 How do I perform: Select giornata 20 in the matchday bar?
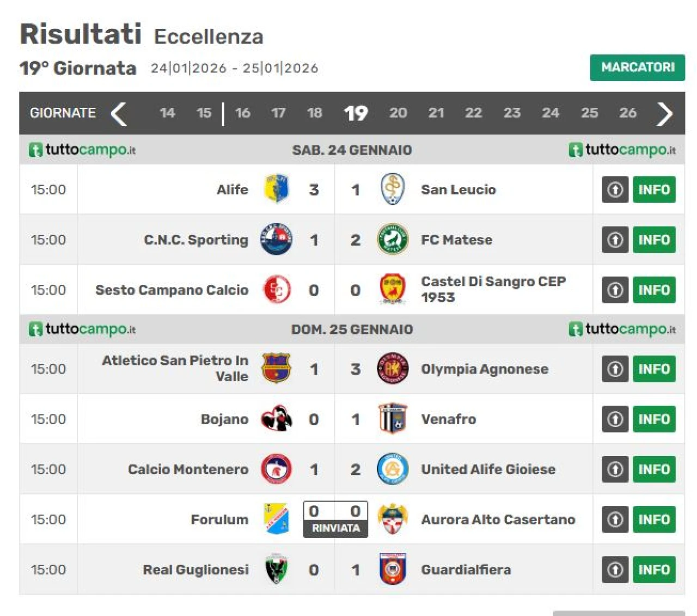click(x=398, y=113)
